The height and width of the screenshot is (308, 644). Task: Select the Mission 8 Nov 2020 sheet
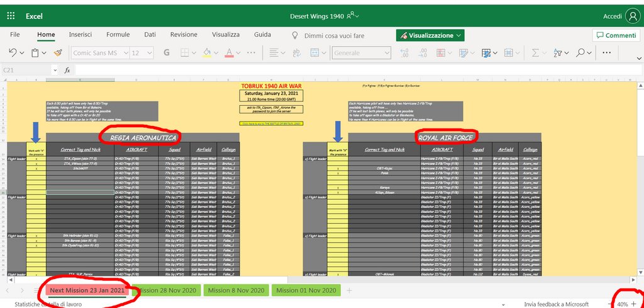236,290
